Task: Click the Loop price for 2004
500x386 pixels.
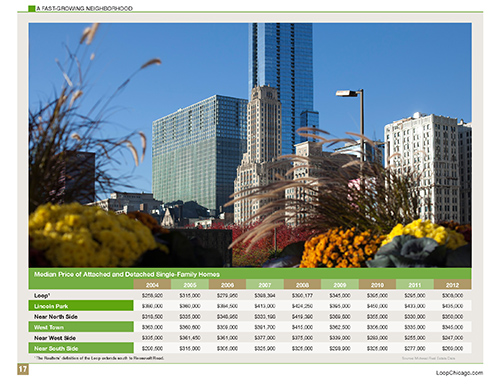Action: 152,295
